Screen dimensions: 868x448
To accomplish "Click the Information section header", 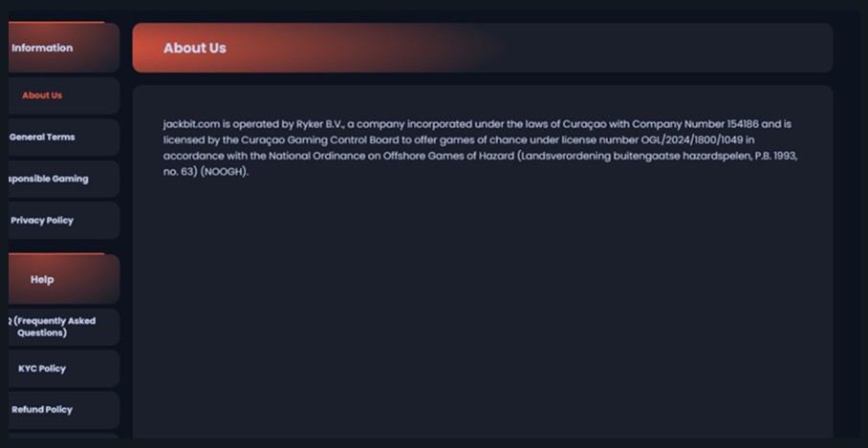I will (43, 48).
